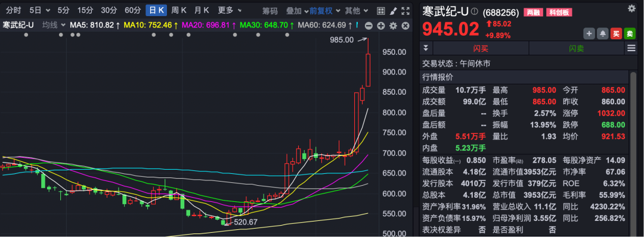Click the stock code (688256)
Viewport: 644px width, 237px height.
(x=501, y=13)
